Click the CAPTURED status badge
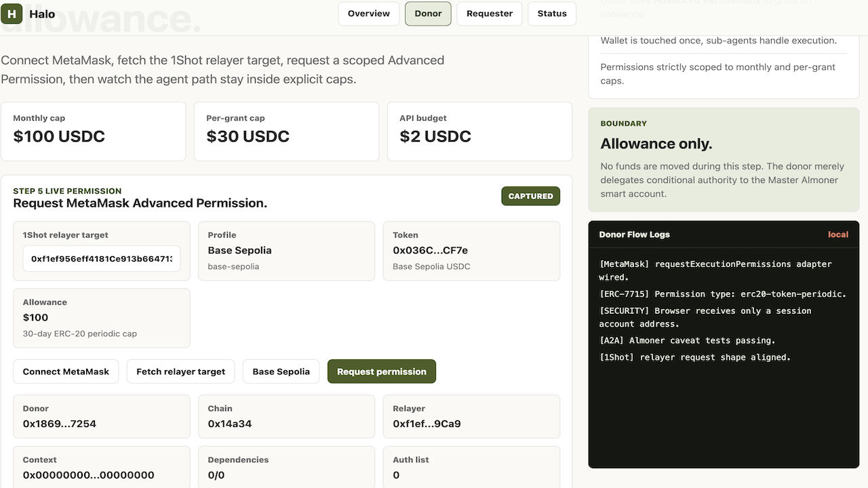This screenshot has height=488, width=868. click(531, 196)
